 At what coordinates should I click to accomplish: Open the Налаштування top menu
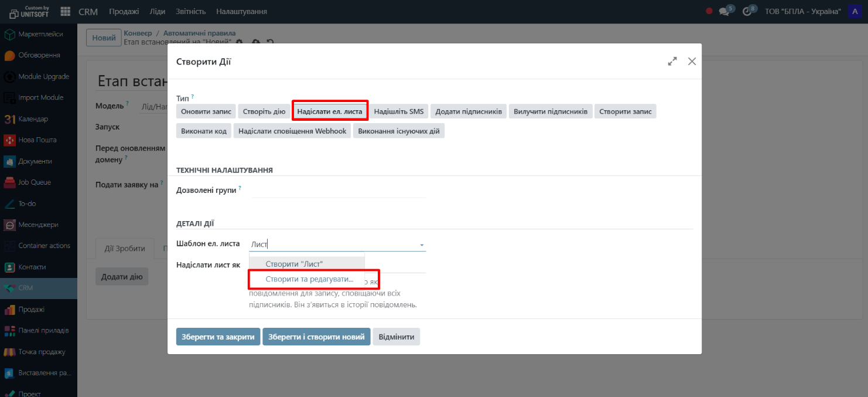241,12
